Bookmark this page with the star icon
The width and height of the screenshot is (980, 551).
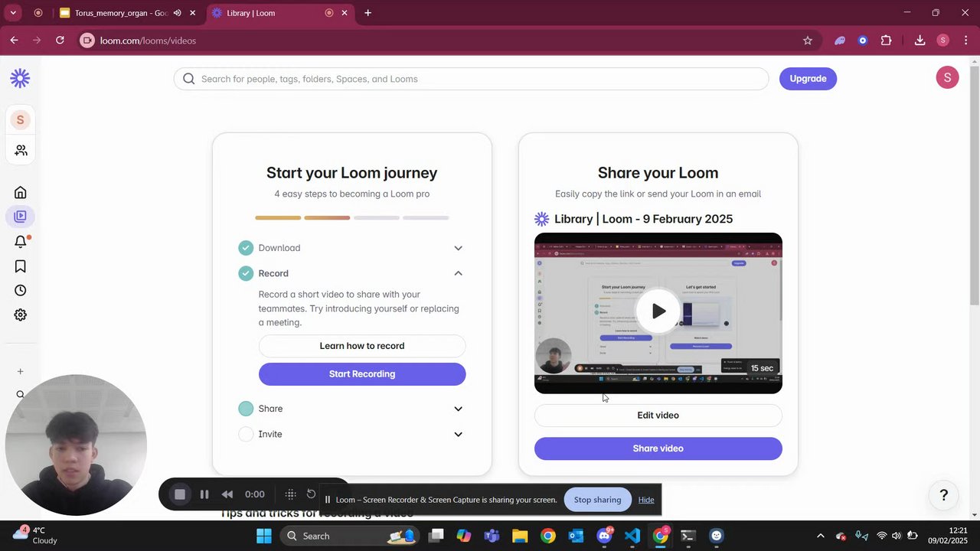pos(807,41)
